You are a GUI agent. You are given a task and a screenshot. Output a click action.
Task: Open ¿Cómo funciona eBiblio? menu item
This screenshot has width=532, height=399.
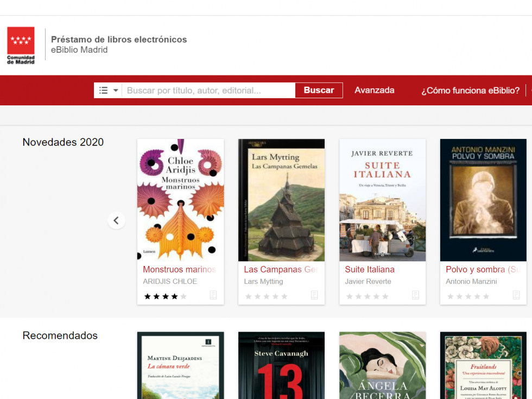tap(470, 90)
